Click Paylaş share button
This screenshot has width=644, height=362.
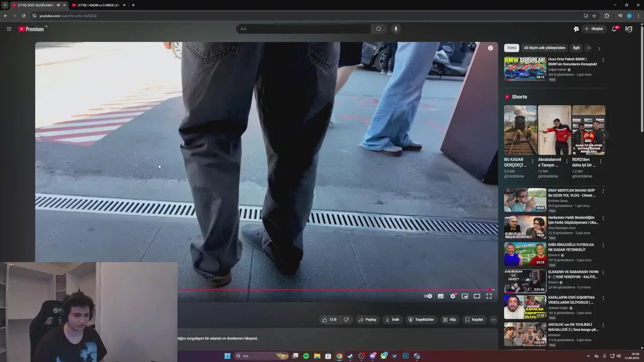coord(367,320)
